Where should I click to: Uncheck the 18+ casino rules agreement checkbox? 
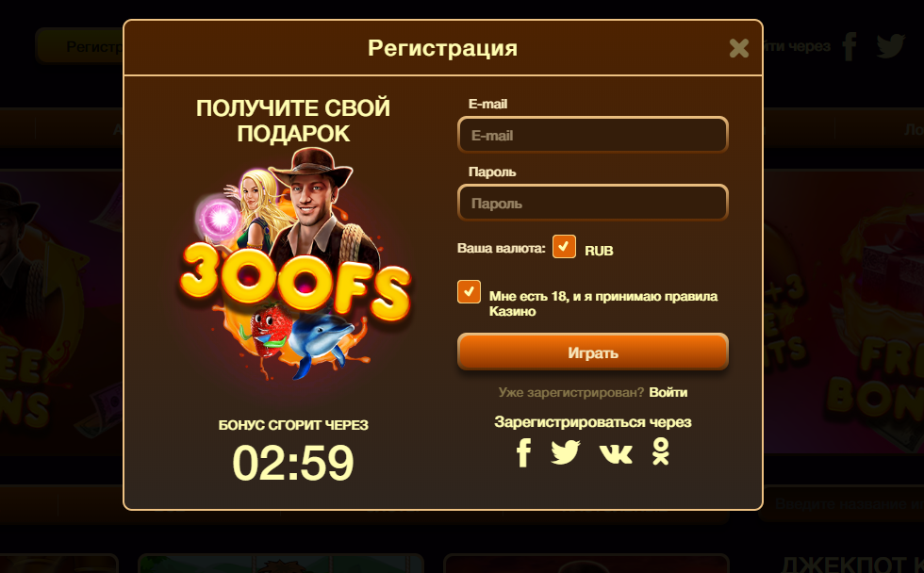click(469, 292)
